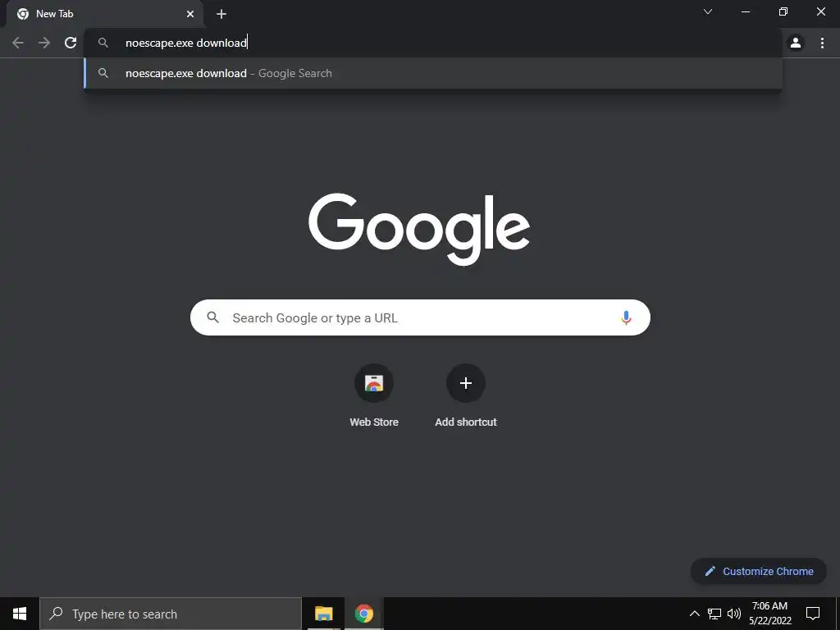The width and height of the screenshot is (840, 630).
Task: Open a new tab with plus button
Action: point(221,14)
